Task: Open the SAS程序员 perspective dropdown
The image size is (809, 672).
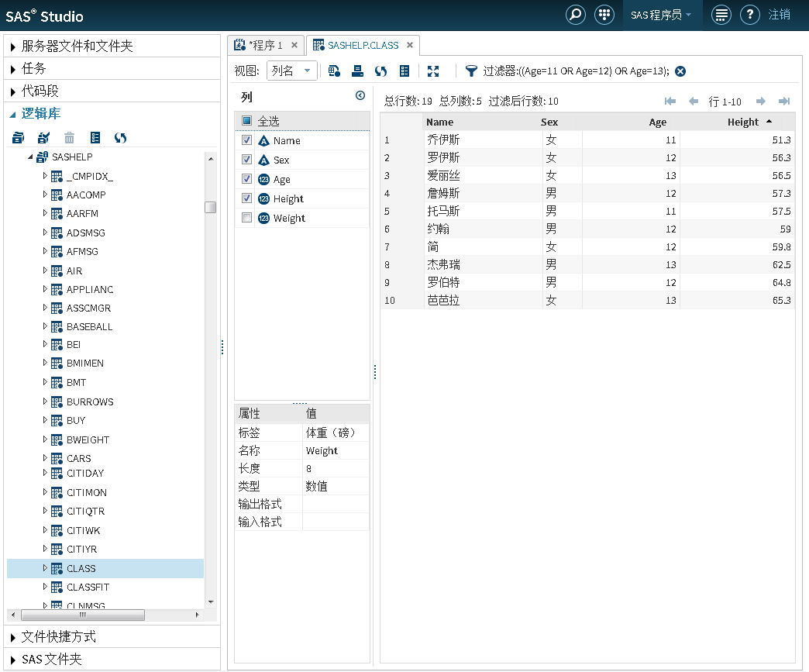Action: 661,16
